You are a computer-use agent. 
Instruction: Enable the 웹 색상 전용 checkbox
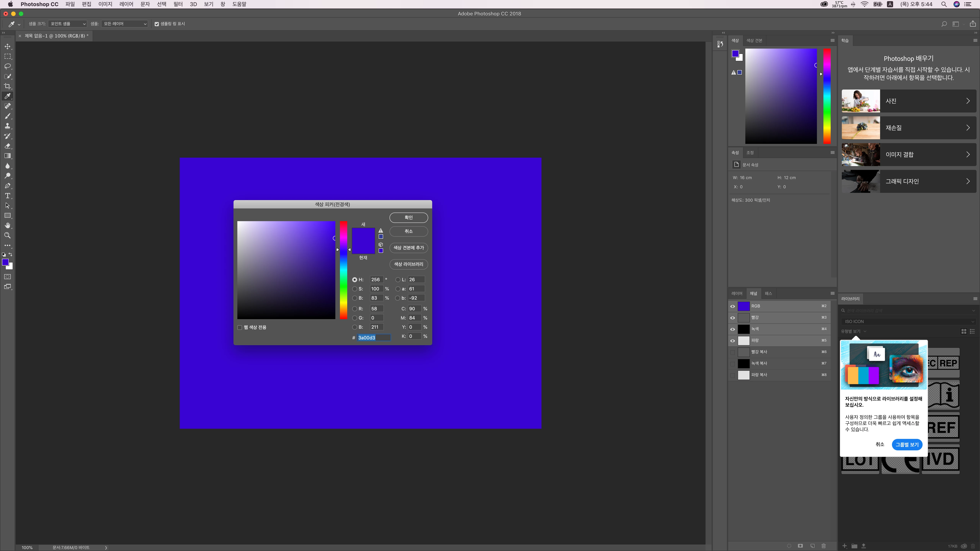[x=240, y=327]
